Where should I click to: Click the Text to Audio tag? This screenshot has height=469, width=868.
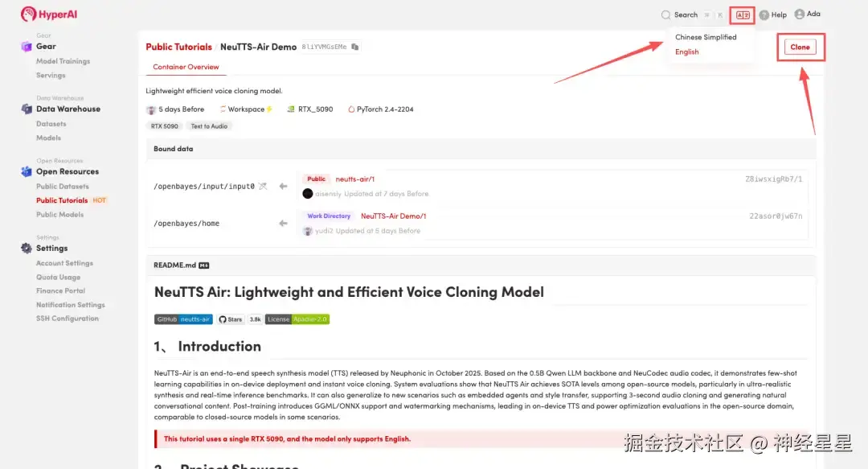pyautogui.click(x=209, y=126)
